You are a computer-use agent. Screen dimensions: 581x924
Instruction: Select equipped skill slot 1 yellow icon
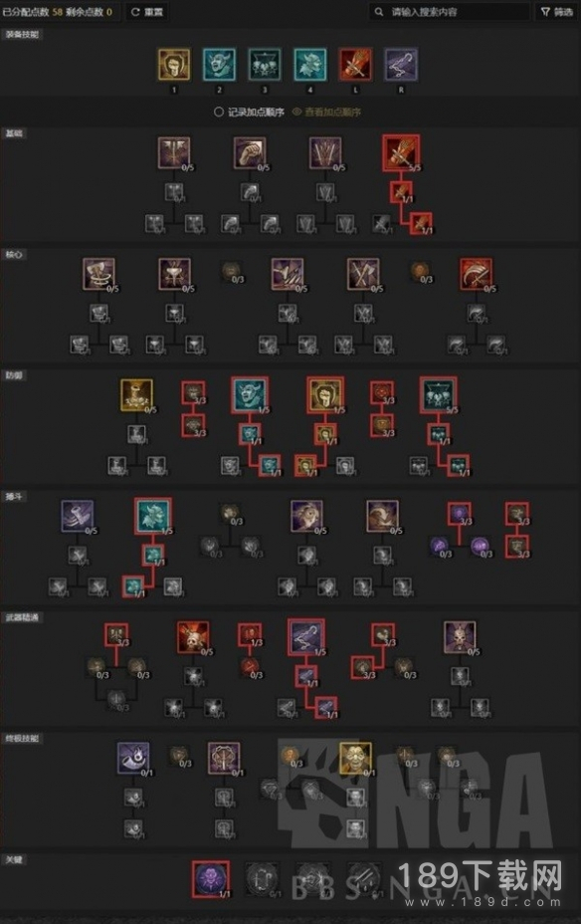coord(174,65)
